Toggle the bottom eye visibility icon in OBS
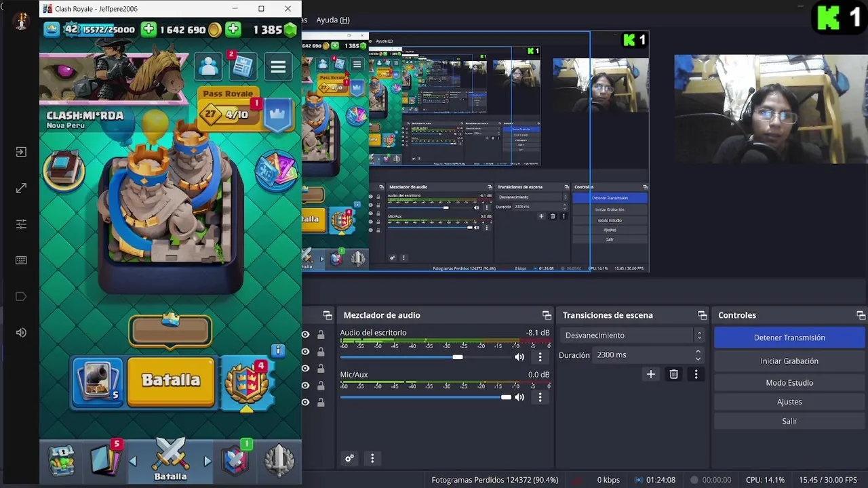Viewport: 868px width, 488px height. coord(306,402)
